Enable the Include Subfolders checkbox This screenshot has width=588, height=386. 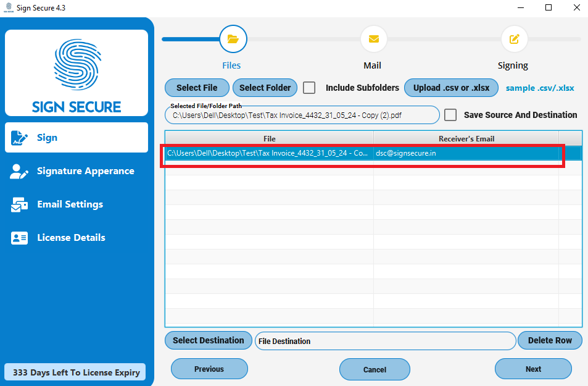pos(309,88)
